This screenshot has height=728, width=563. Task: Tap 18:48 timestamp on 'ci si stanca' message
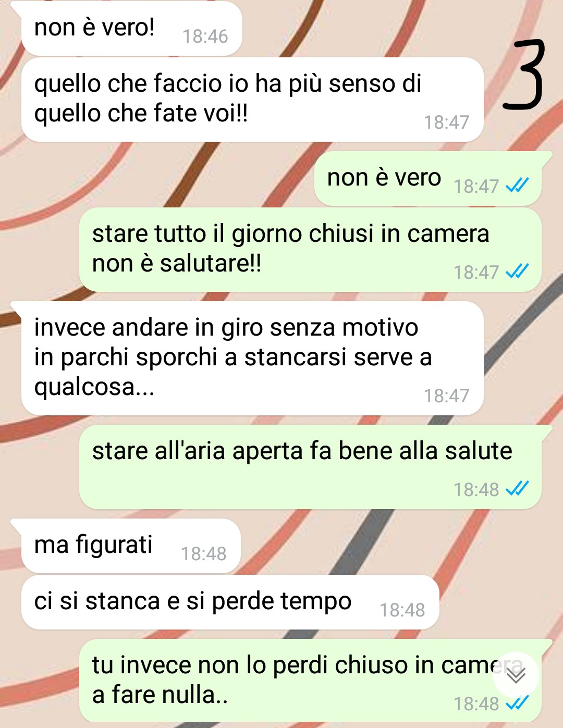coord(402,610)
